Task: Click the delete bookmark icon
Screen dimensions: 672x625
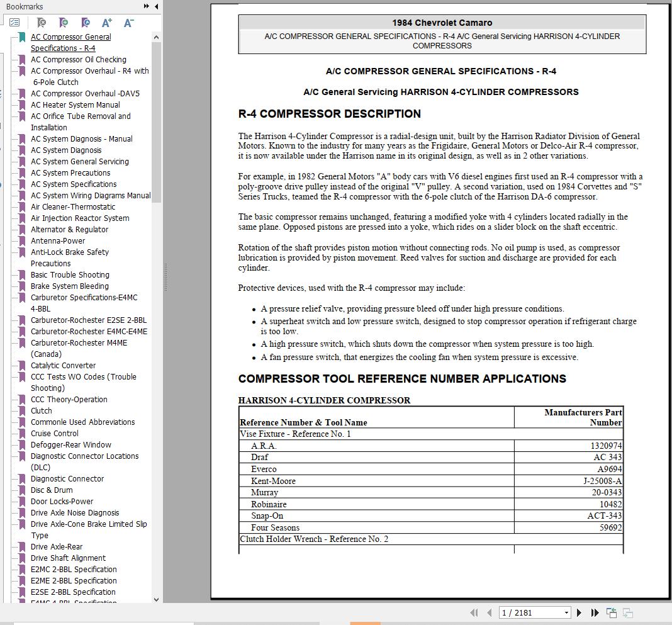Action: tap(42, 22)
